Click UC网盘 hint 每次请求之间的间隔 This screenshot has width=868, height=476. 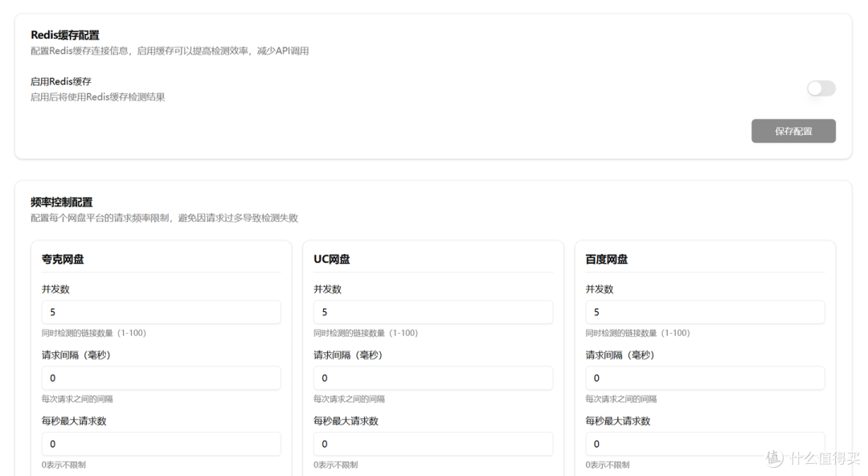(349, 399)
